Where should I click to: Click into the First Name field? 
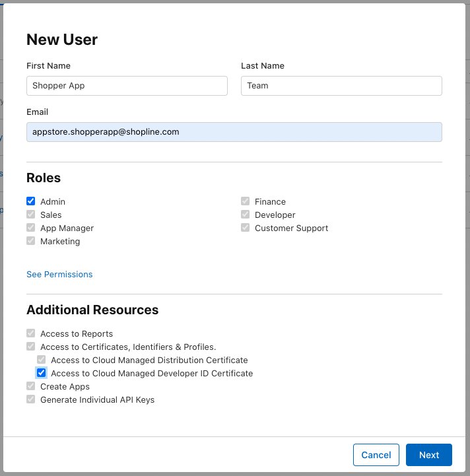(x=127, y=86)
